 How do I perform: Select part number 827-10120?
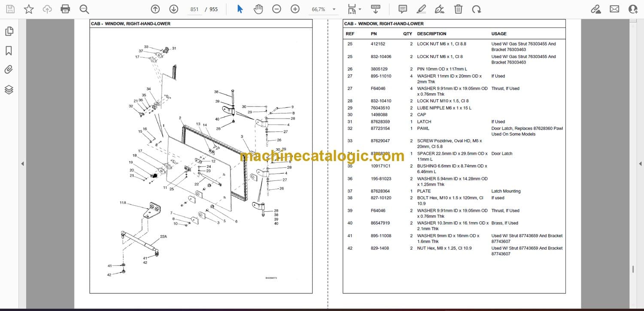click(381, 198)
